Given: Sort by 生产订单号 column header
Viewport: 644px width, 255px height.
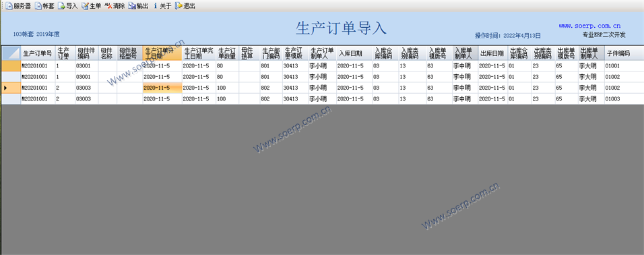Looking at the screenshot, I should pyautogui.click(x=38, y=53).
